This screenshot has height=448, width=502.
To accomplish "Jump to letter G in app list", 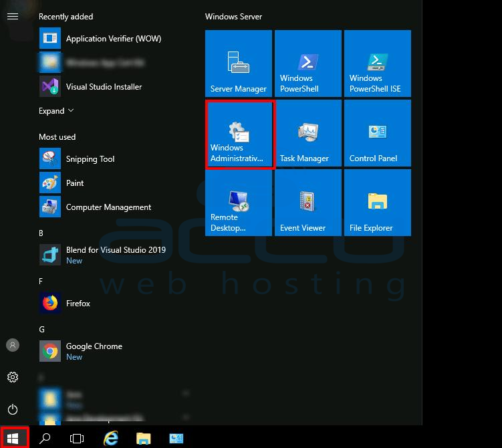I will tap(41, 329).
